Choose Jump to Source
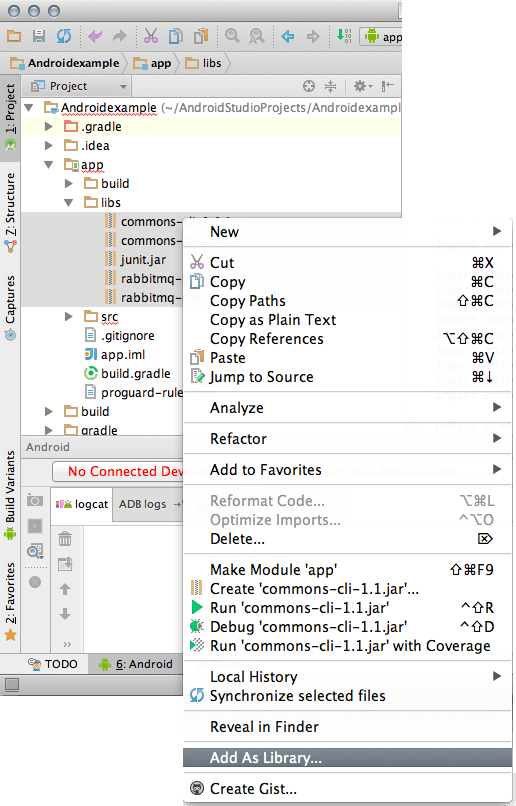516x806 pixels. pyautogui.click(x=347, y=377)
